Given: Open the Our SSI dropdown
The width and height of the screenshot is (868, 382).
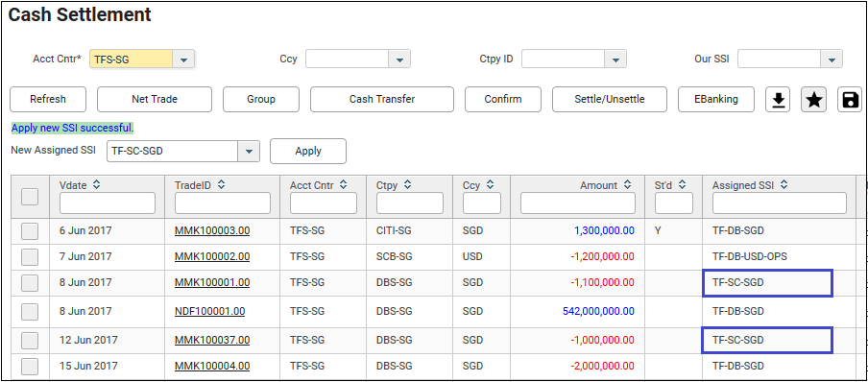Looking at the screenshot, I should point(832,59).
